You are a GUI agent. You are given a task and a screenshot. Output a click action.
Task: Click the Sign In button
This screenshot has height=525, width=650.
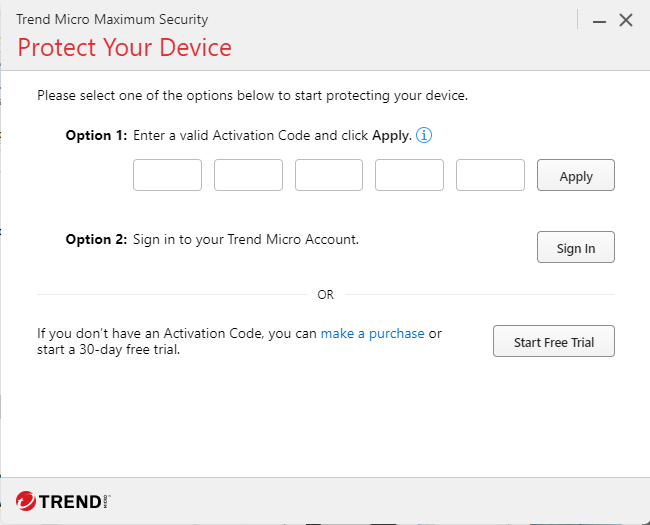(575, 248)
